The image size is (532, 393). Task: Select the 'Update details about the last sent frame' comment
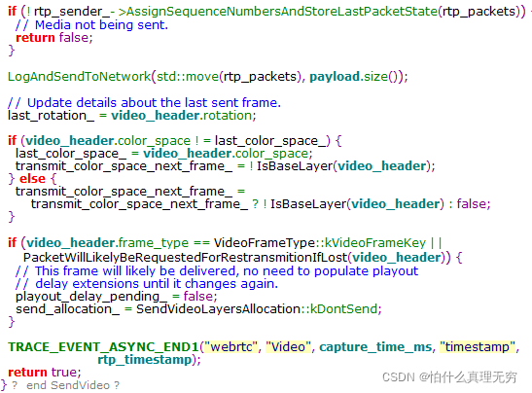click(x=144, y=102)
